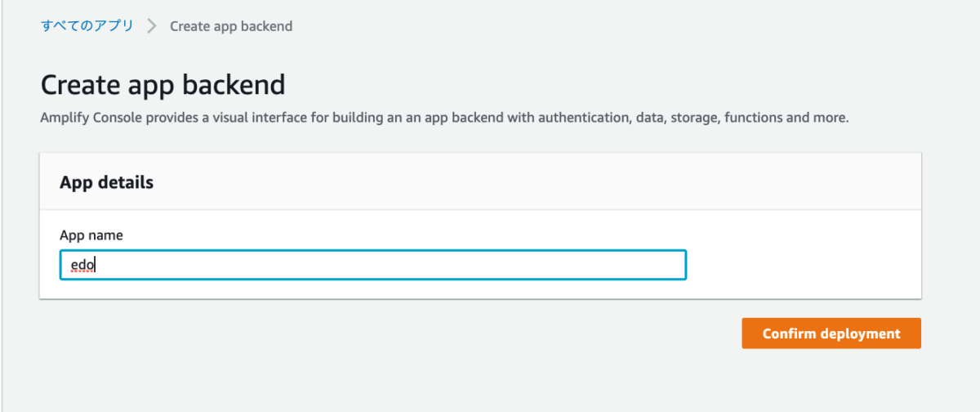Image resolution: width=980 pixels, height=412 pixels.
Task: Click empty header area right of App details
Action: coord(572,182)
